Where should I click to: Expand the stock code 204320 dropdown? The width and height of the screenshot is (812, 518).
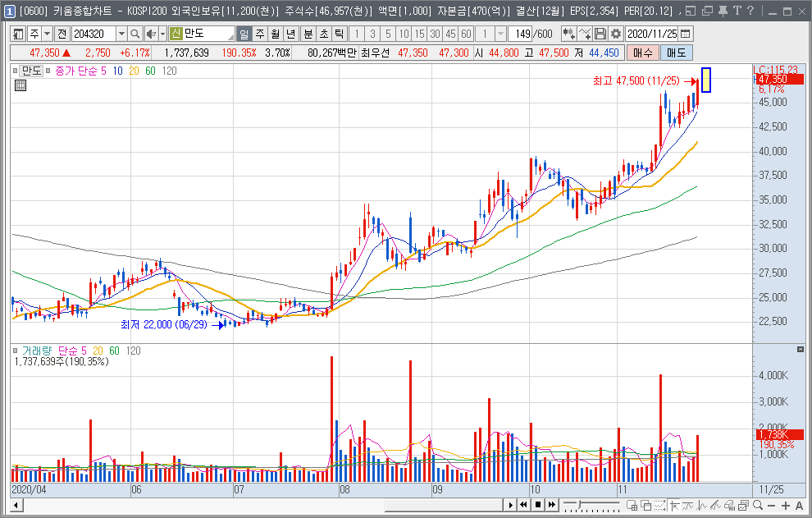pyautogui.click(x=121, y=34)
